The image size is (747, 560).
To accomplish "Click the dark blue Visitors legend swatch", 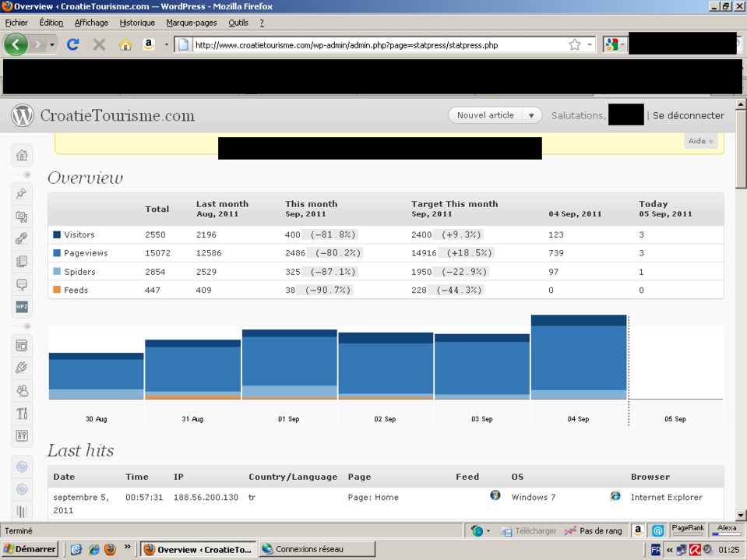I will click(x=57, y=234).
